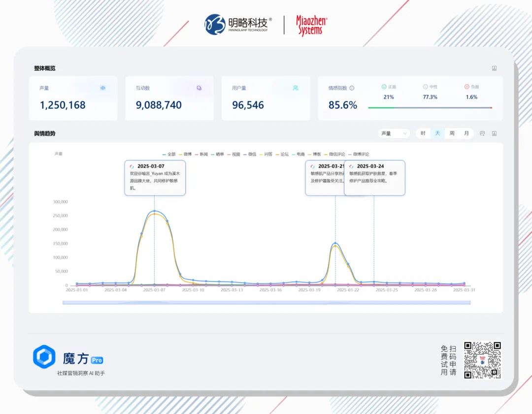Click the chart image export icon
532x414 pixels.
[482, 133]
